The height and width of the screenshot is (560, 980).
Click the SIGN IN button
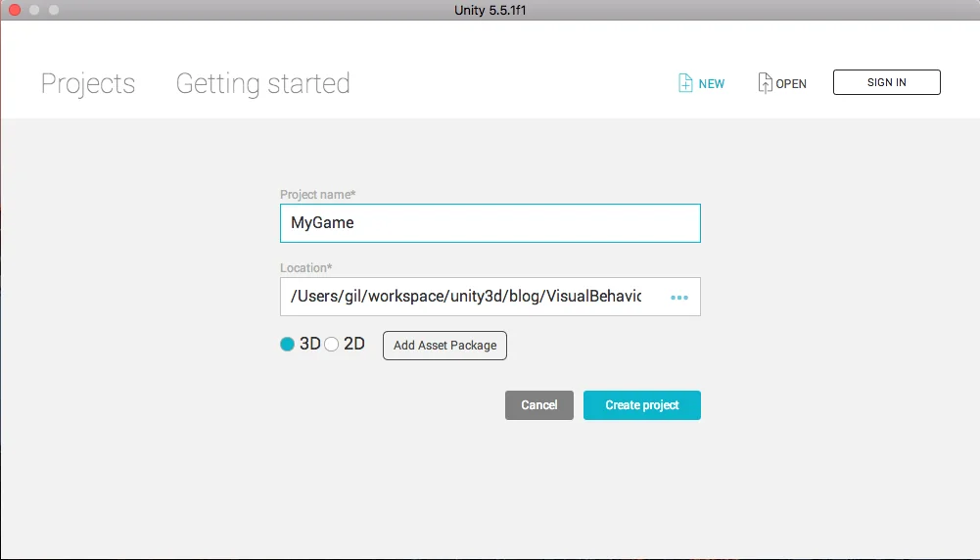886,82
